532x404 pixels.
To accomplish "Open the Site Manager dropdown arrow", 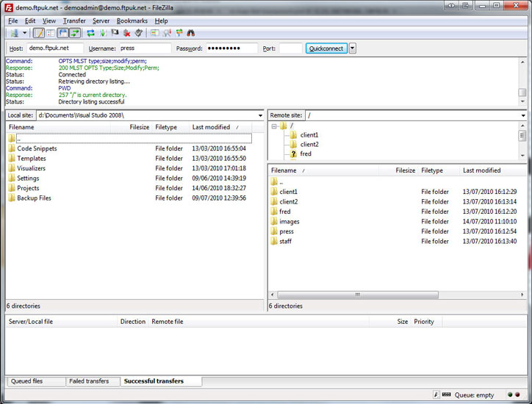I will coord(24,33).
